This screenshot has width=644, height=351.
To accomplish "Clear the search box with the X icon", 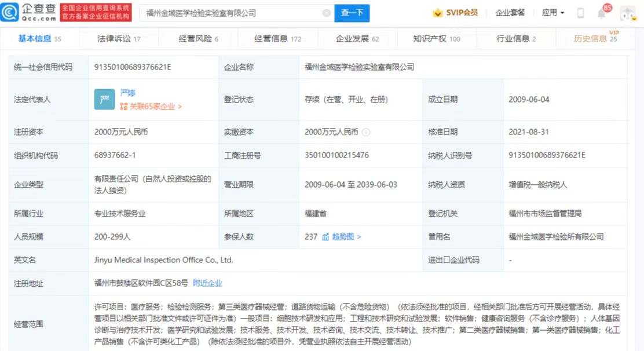I will (327, 13).
